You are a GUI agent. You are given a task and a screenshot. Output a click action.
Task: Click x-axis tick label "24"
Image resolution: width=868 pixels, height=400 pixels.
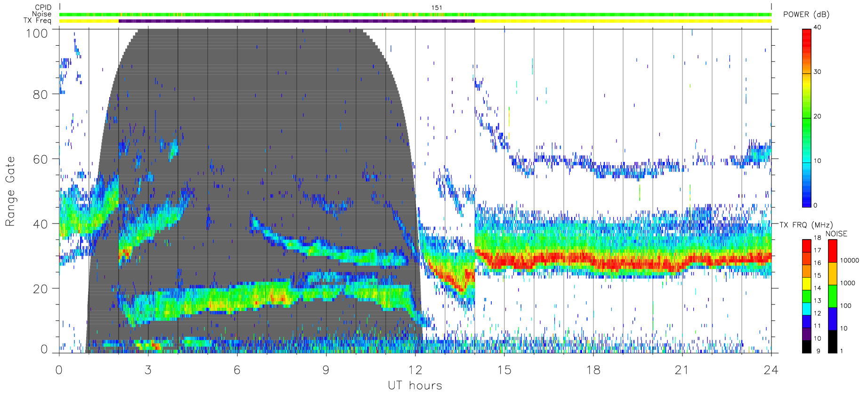[x=771, y=370]
